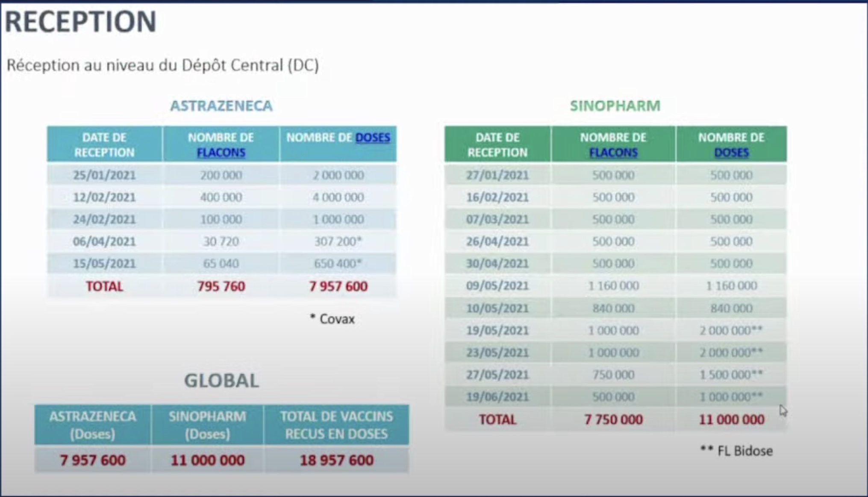868x497 pixels.
Task: Click the SINOPHARM table heading
Action: point(615,106)
